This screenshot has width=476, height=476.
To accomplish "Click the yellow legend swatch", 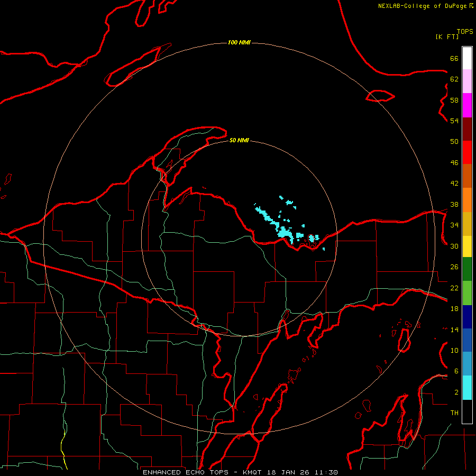I will click(467, 246).
